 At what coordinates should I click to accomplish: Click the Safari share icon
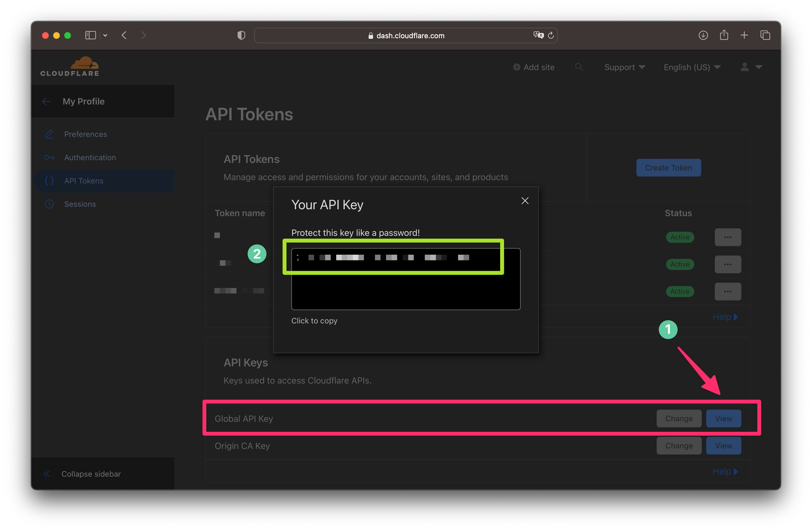coord(724,35)
